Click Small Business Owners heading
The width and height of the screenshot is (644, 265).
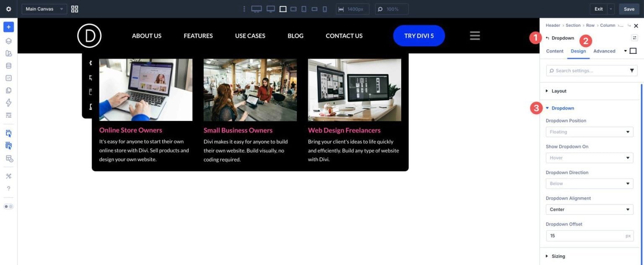click(x=238, y=130)
